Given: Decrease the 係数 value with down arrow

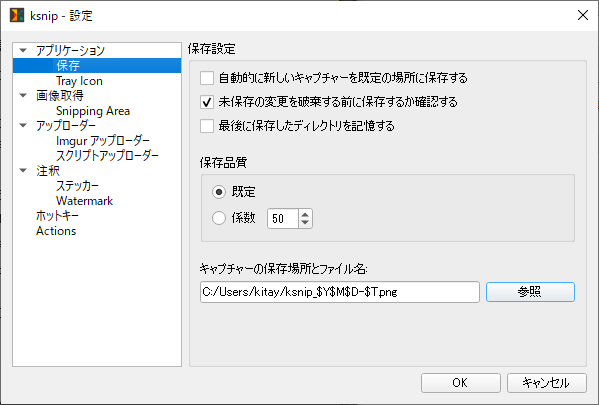Looking at the screenshot, I should 305,223.
